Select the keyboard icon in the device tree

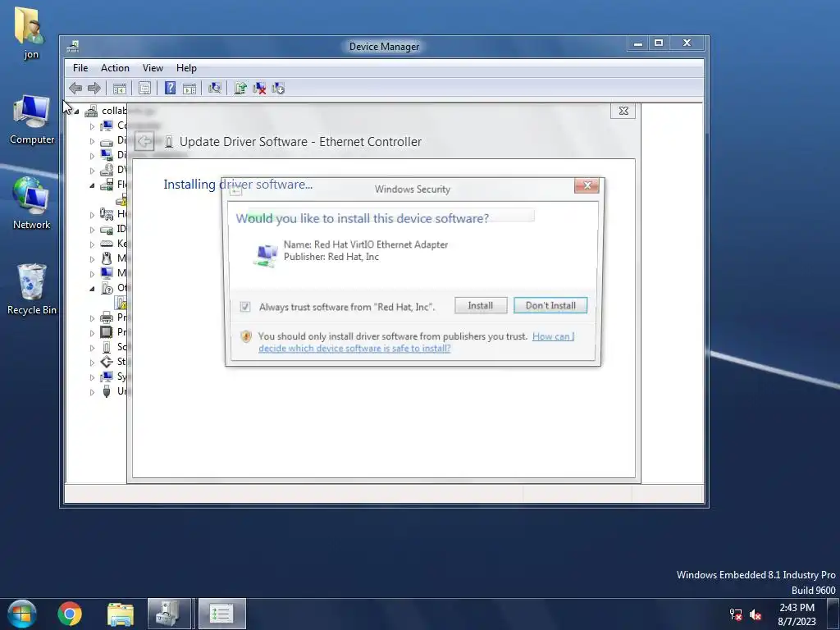tap(107, 243)
